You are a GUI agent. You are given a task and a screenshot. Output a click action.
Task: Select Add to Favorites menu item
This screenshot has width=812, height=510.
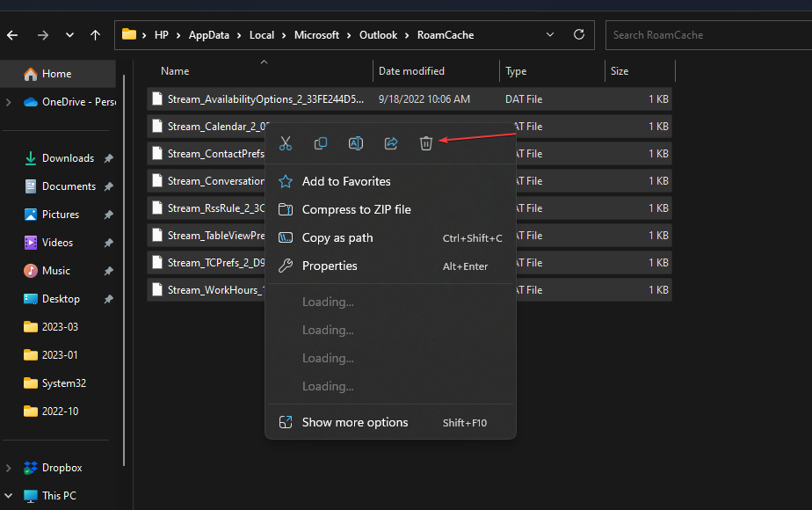[x=346, y=181]
